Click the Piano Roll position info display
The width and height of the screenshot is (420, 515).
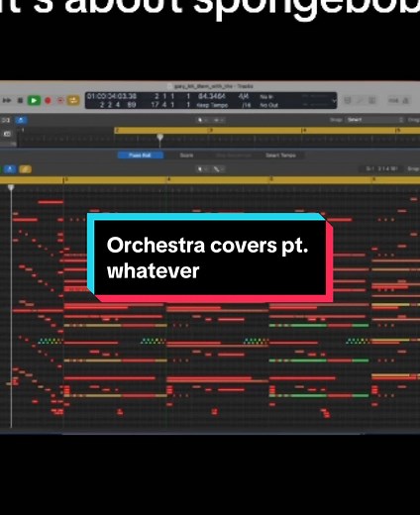pos(381,169)
